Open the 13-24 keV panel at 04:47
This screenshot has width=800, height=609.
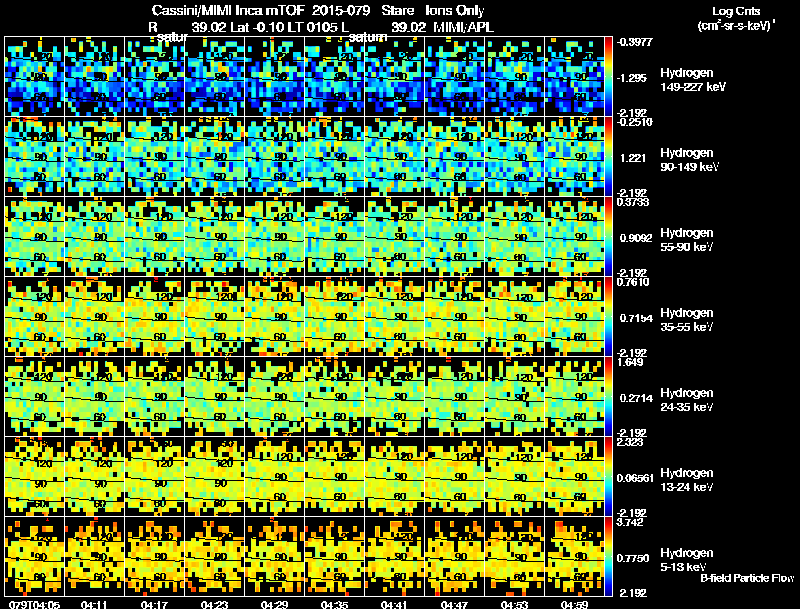(455, 476)
